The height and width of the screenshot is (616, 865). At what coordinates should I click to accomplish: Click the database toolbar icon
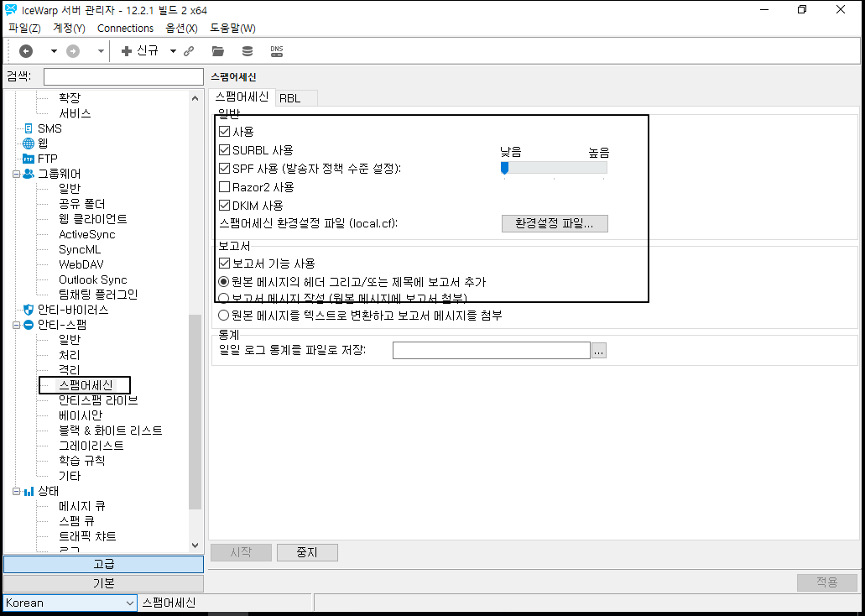248,51
